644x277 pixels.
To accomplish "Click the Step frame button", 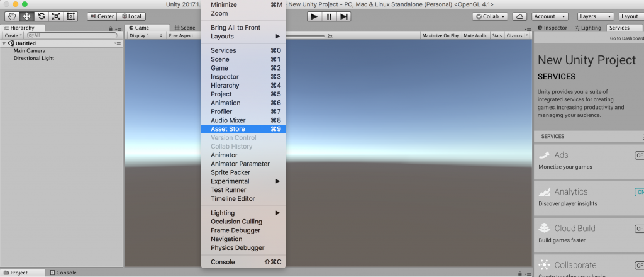I will [x=344, y=16].
